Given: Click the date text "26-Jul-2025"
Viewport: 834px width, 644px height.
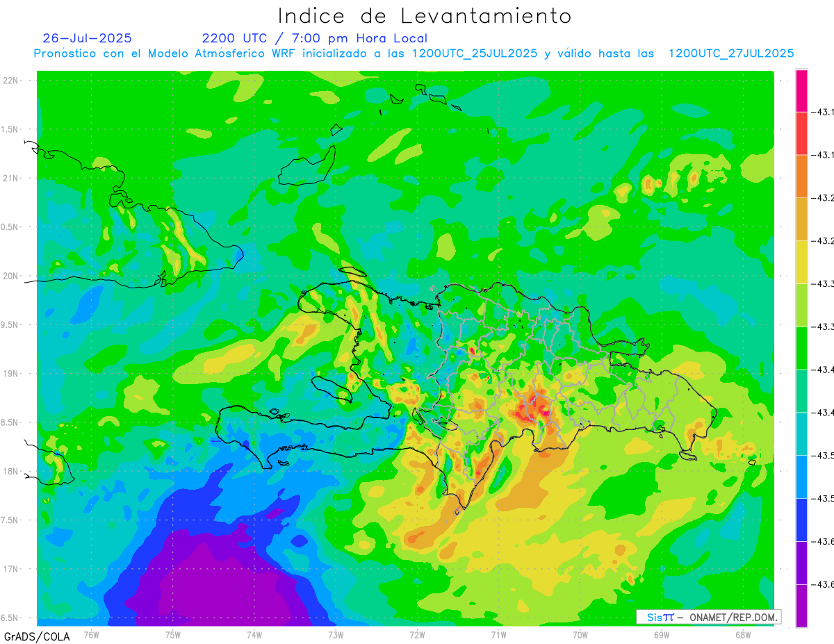Looking at the screenshot, I should [x=87, y=38].
